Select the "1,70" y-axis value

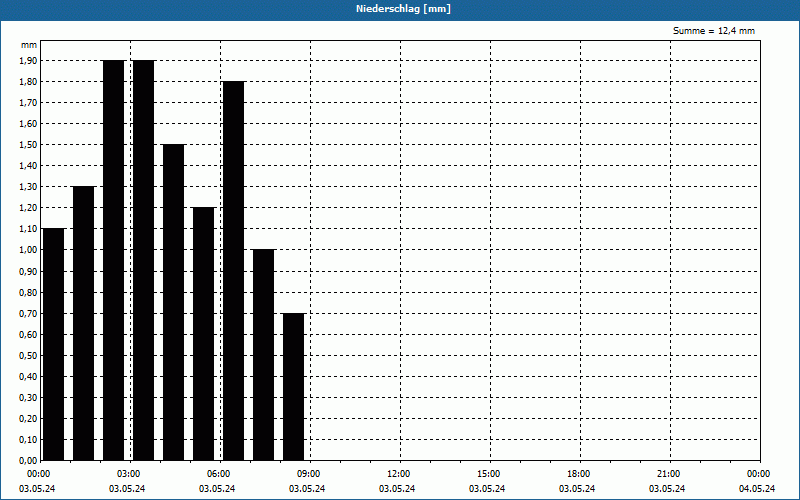coord(28,103)
